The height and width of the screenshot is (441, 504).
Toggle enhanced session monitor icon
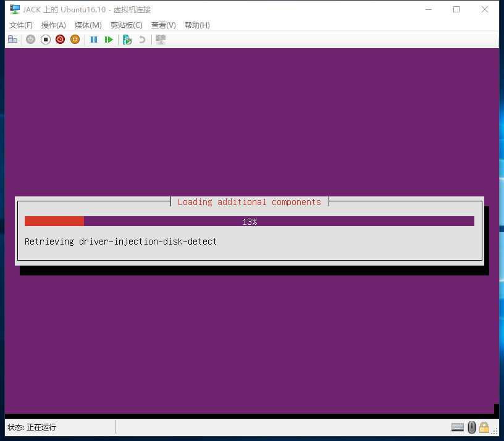pos(161,40)
